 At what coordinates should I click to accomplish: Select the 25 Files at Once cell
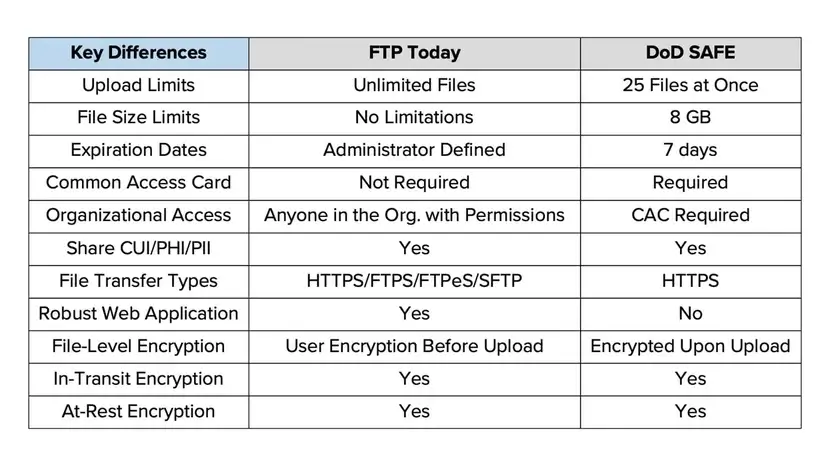tap(690, 85)
